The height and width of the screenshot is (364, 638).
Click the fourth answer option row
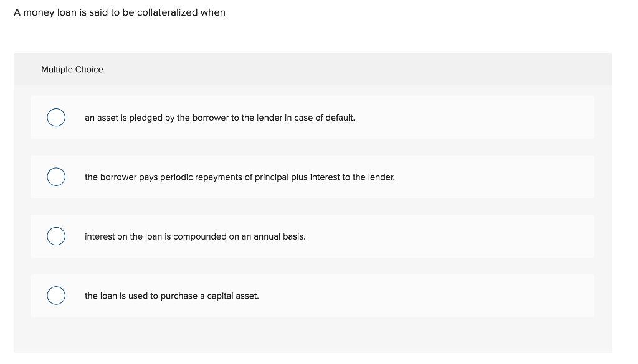tap(312, 295)
